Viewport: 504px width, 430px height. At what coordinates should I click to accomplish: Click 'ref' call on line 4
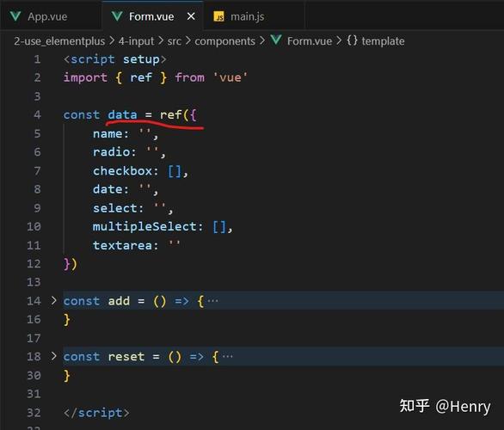pos(170,114)
